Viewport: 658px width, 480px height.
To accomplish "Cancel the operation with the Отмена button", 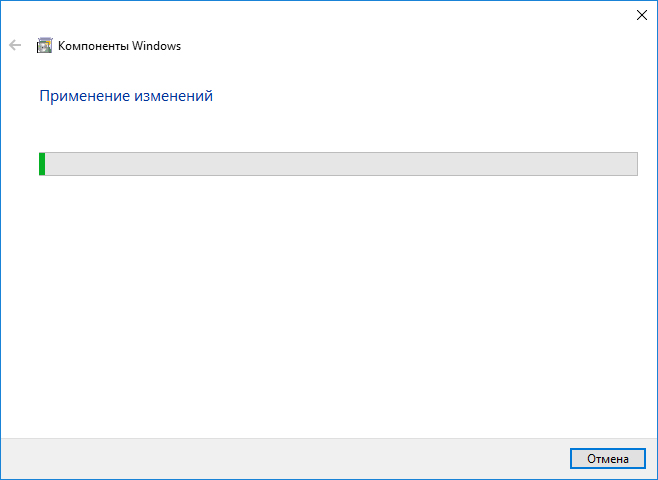I will (x=608, y=459).
